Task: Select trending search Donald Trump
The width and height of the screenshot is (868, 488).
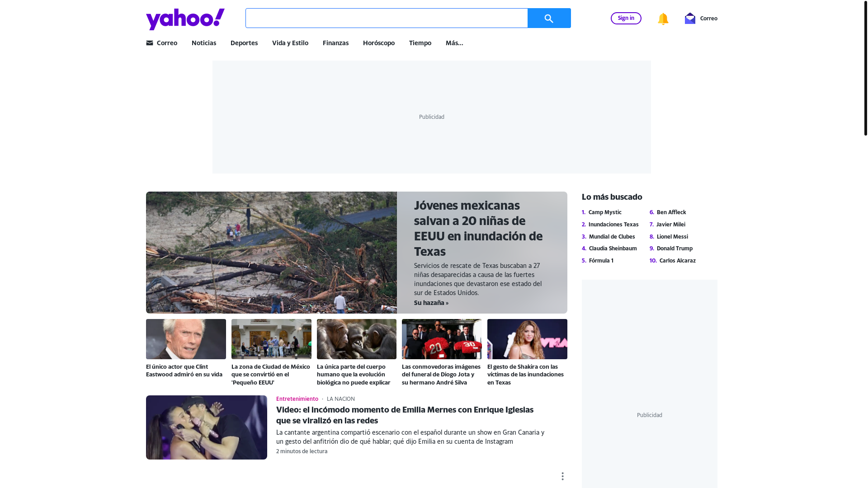Action: 675,249
